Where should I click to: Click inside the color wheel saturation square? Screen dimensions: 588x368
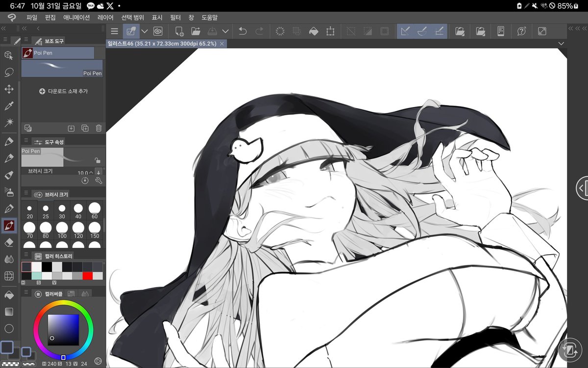(x=63, y=330)
